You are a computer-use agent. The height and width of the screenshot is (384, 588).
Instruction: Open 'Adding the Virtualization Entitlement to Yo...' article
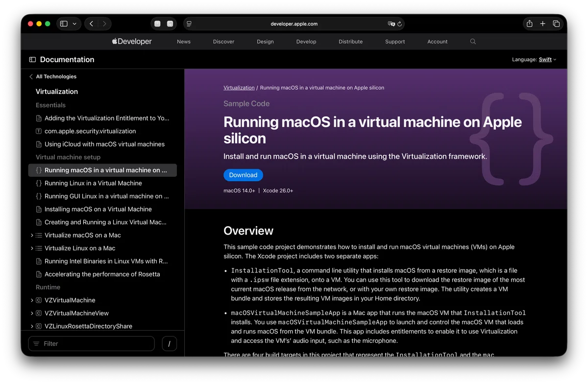point(107,118)
